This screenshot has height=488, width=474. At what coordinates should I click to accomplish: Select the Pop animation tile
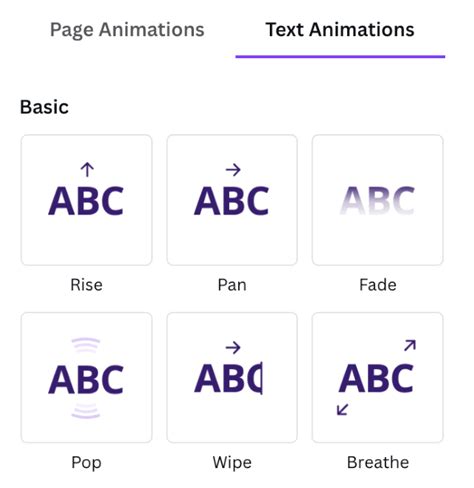pos(86,377)
